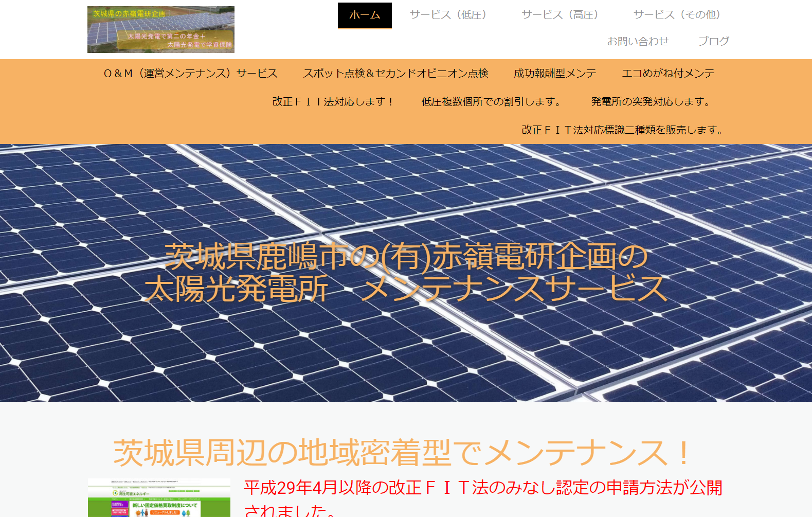812x517 pixels.
Task: Open the エコめがね付メンテ link
Action: [x=668, y=74]
